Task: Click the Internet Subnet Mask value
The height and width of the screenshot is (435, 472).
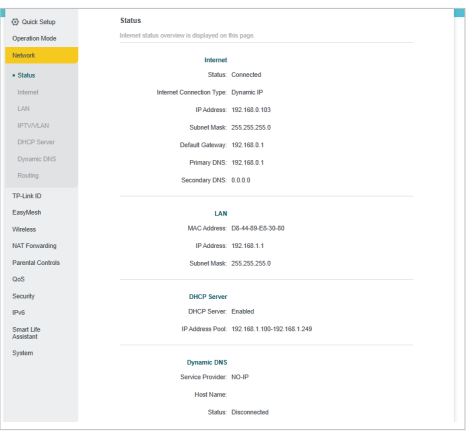Action: (x=251, y=128)
